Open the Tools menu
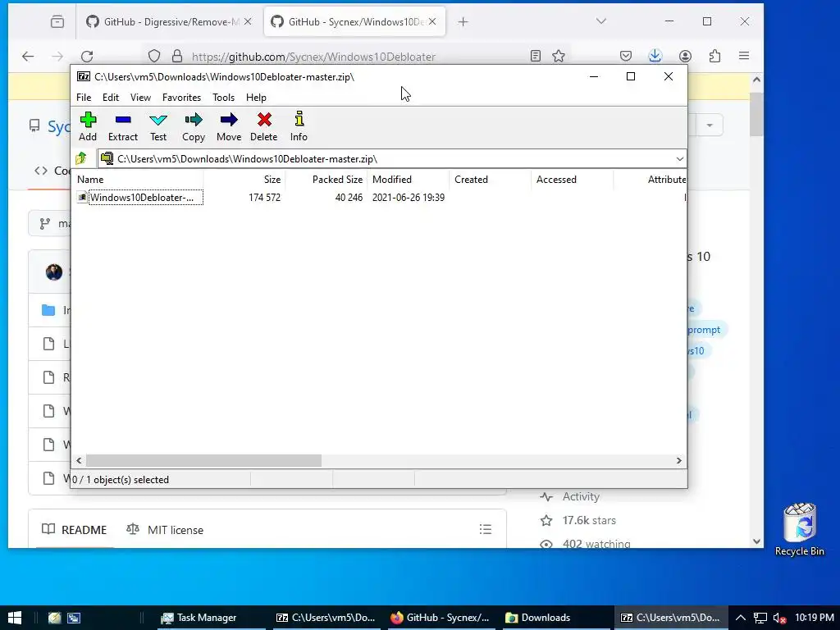 223,98
